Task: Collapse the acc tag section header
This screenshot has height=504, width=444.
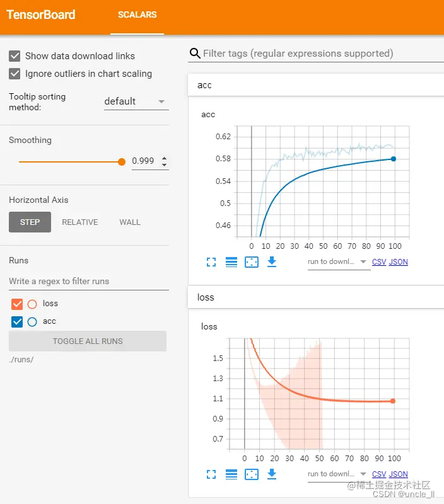Action: tap(315, 85)
